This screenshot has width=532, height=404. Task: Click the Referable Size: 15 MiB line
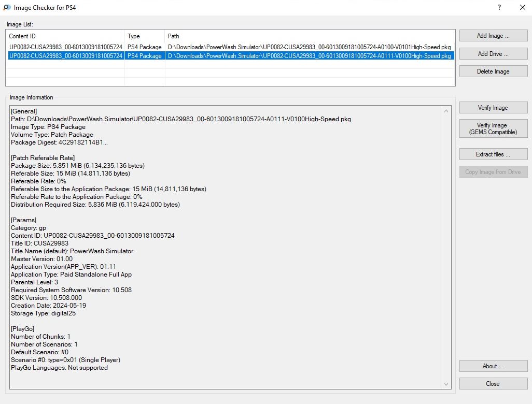coord(71,174)
